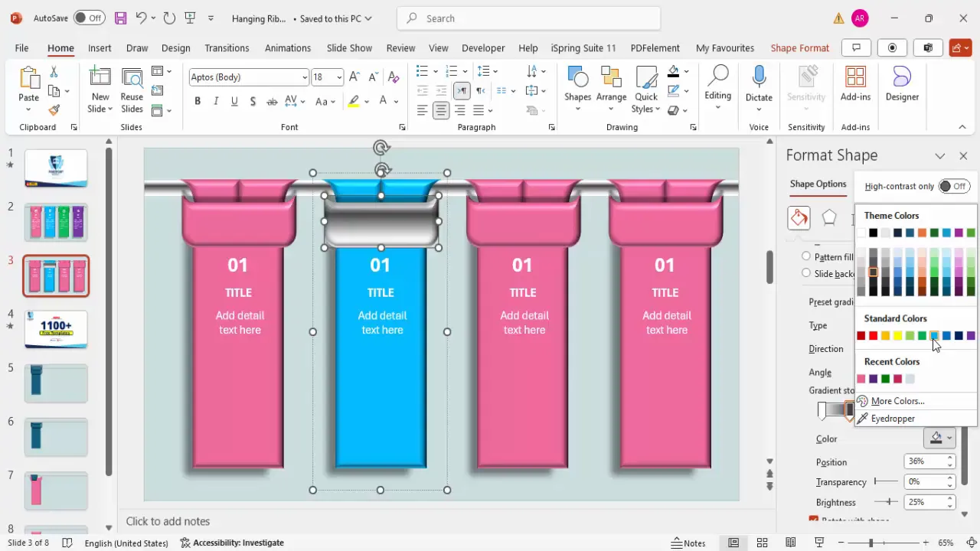The image size is (980, 551).
Task: Click the Save icon in title bar
Action: click(x=120, y=18)
